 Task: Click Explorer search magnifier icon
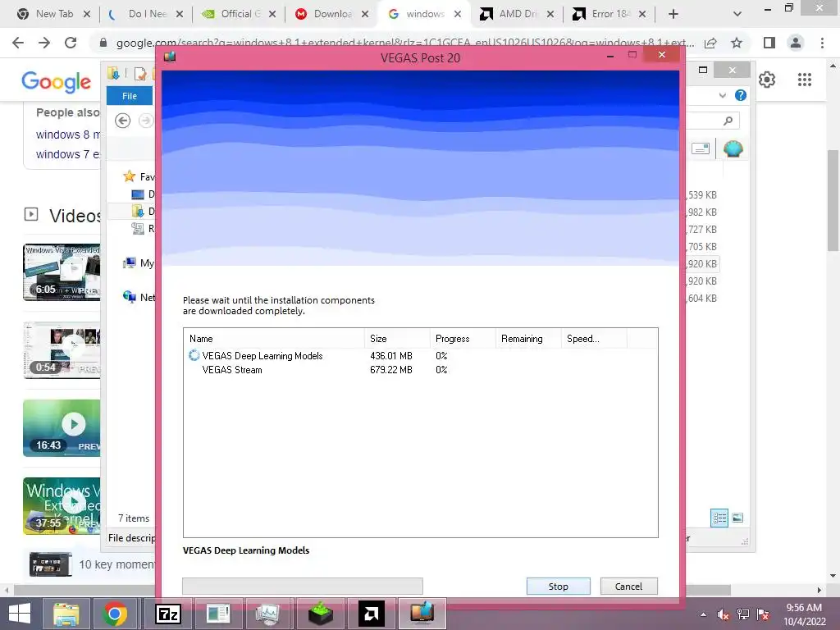pyautogui.click(x=728, y=121)
